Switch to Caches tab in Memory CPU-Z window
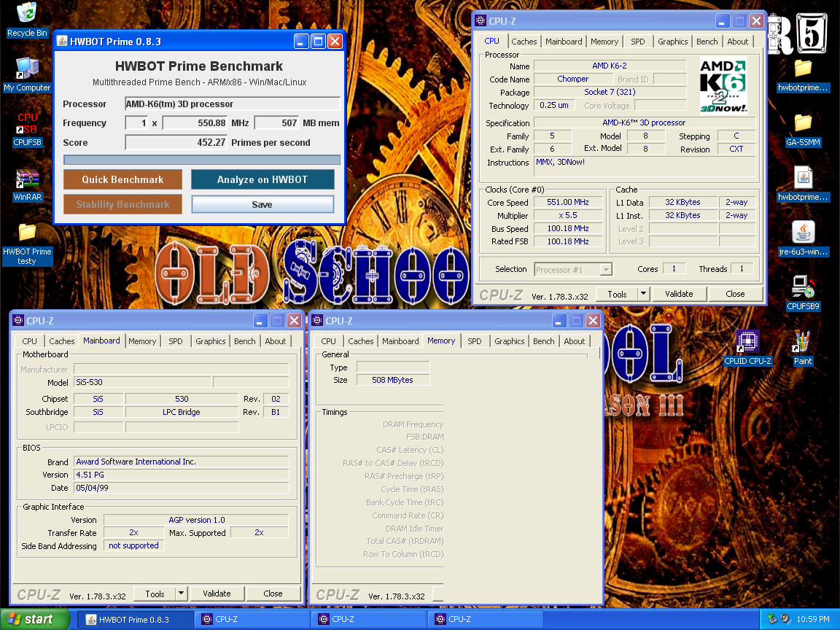The image size is (840, 630). click(x=360, y=341)
